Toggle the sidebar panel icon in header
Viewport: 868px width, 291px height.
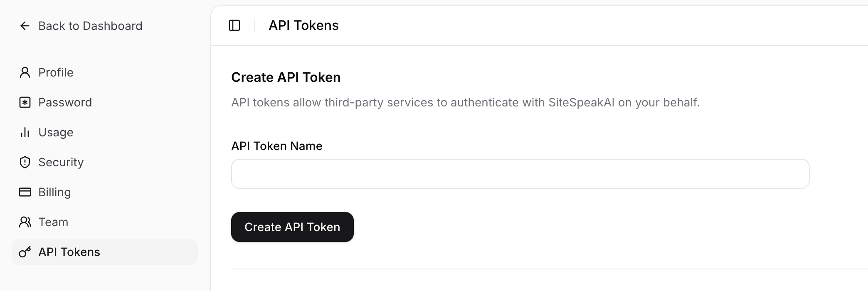tap(234, 25)
